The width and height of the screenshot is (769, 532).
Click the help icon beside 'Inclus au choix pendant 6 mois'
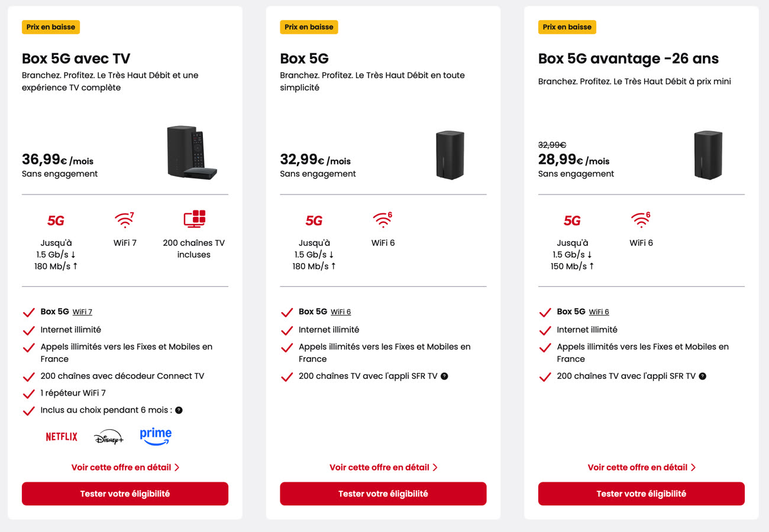tap(179, 410)
